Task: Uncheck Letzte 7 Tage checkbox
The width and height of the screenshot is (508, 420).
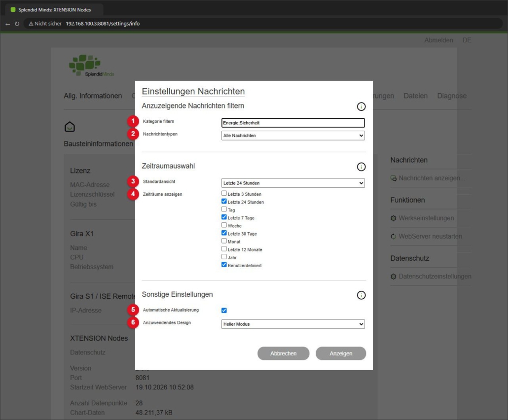Action: pos(224,217)
